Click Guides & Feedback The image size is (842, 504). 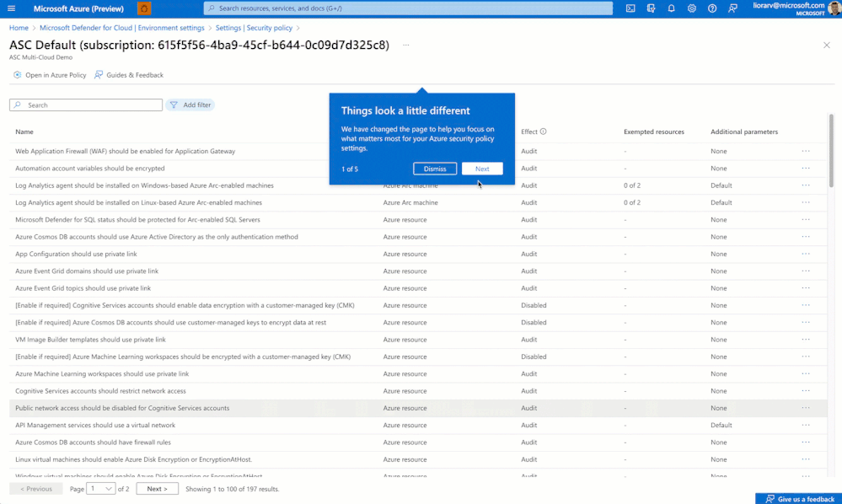coord(129,75)
